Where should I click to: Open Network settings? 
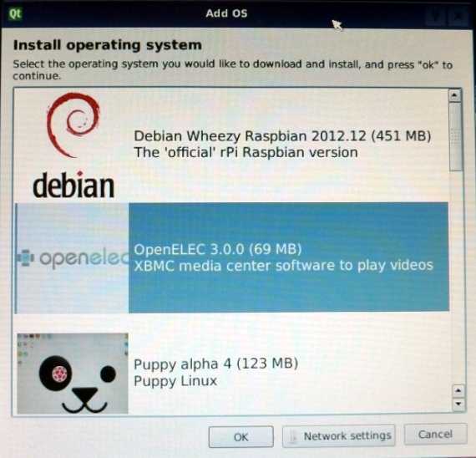(x=338, y=435)
